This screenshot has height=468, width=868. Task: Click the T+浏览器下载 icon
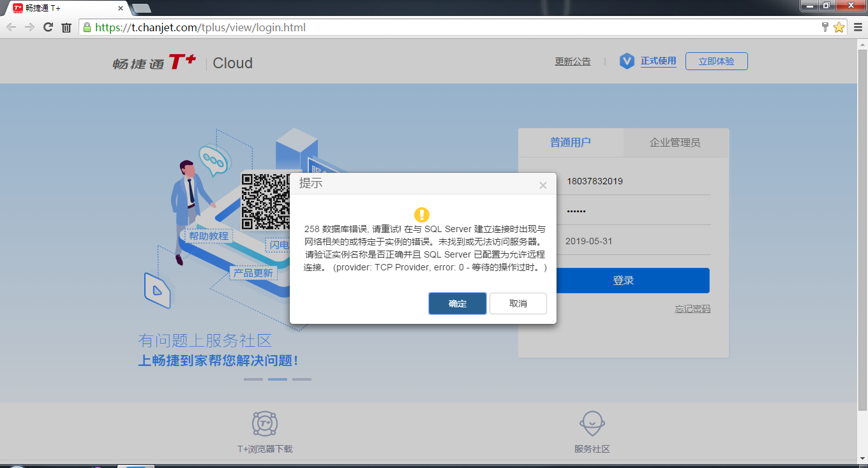coord(265,423)
